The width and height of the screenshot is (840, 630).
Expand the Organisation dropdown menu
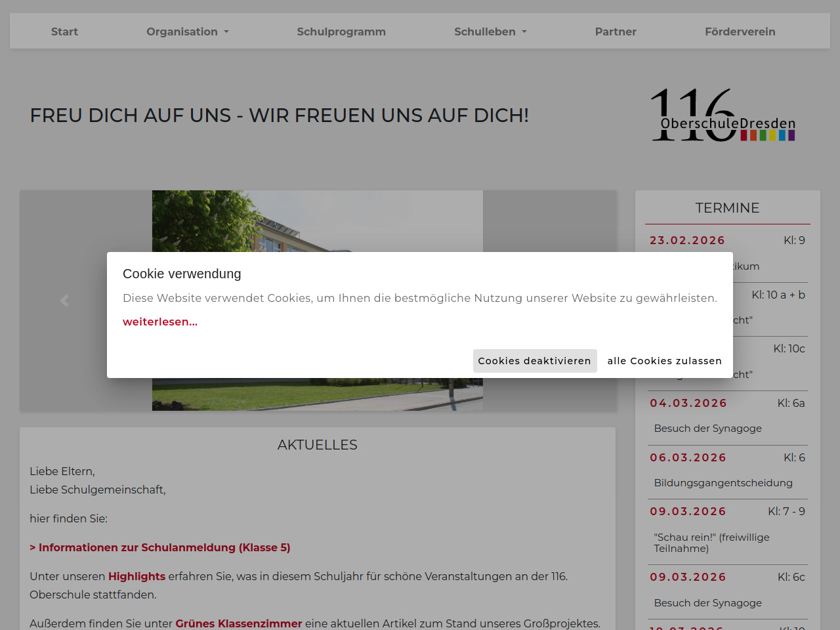coord(187,31)
